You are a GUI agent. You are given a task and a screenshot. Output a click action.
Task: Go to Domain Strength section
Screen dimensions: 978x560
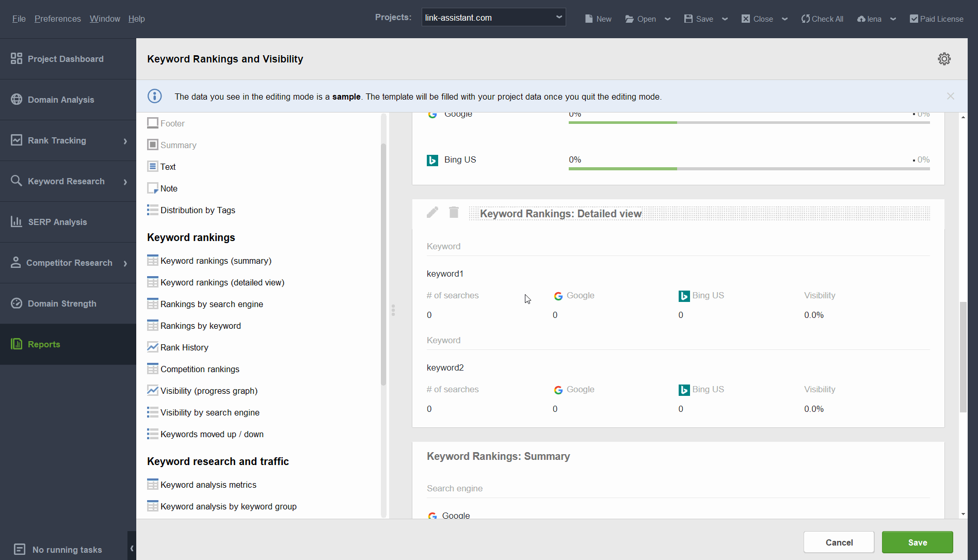(x=68, y=303)
